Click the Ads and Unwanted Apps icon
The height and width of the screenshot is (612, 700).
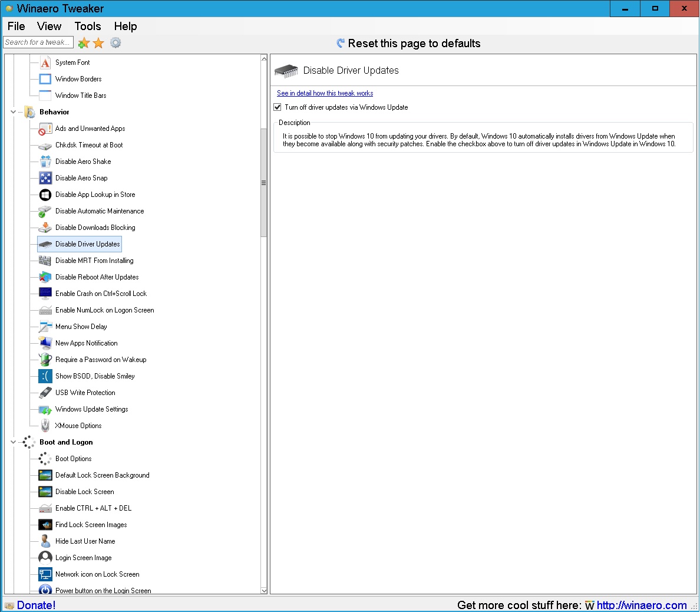(45, 129)
